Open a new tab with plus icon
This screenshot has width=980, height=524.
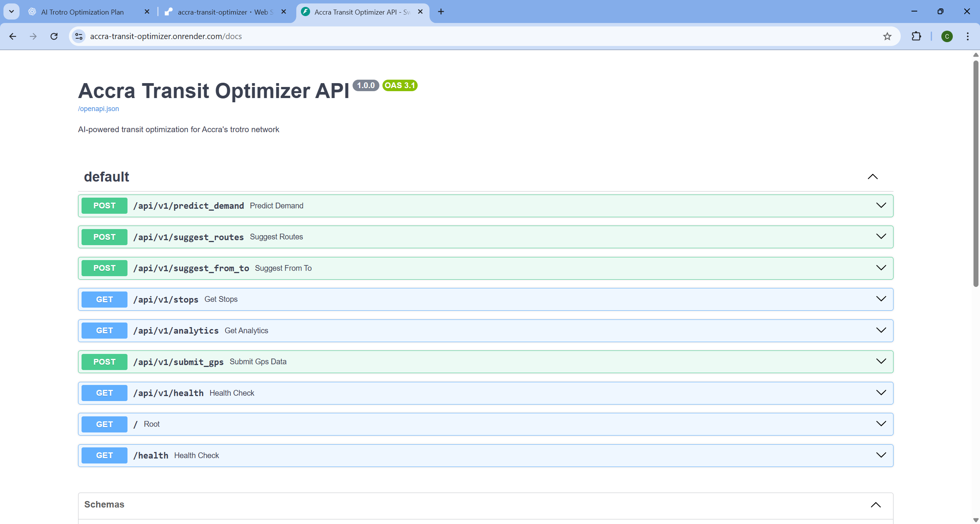coord(441,12)
